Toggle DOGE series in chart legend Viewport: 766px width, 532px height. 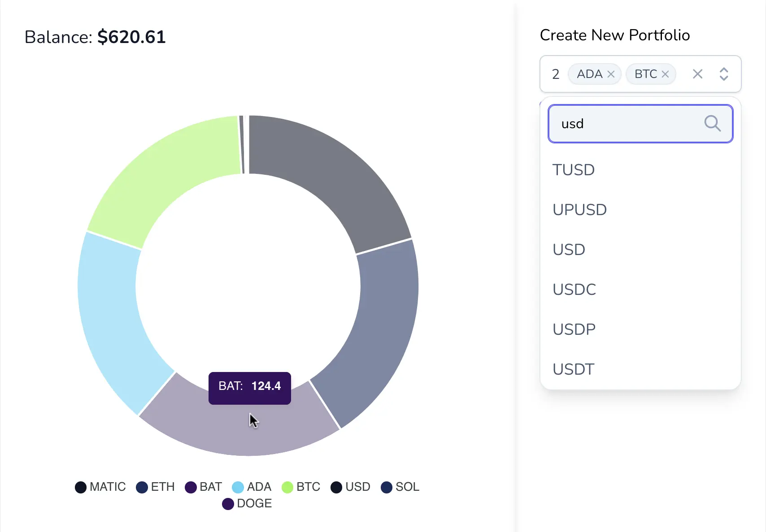(247, 503)
